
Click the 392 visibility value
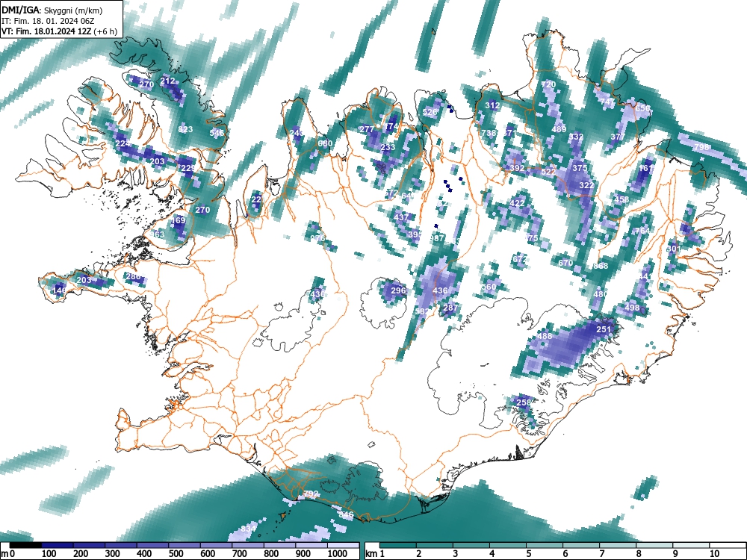click(x=518, y=168)
